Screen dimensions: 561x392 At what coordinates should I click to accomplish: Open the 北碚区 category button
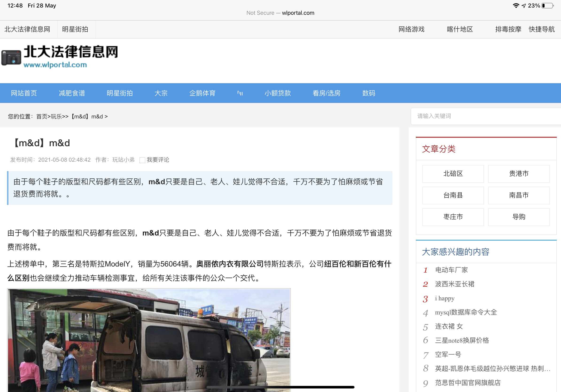click(453, 174)
